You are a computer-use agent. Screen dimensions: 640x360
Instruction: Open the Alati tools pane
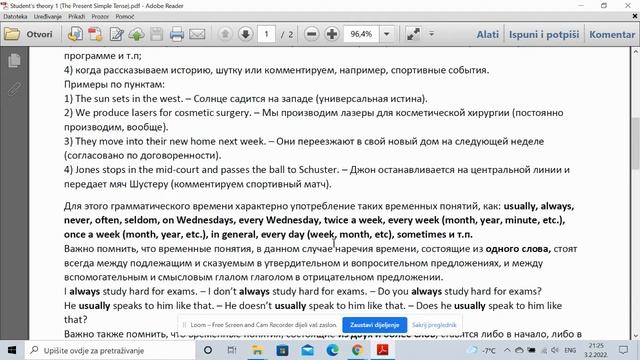[488, 34]
